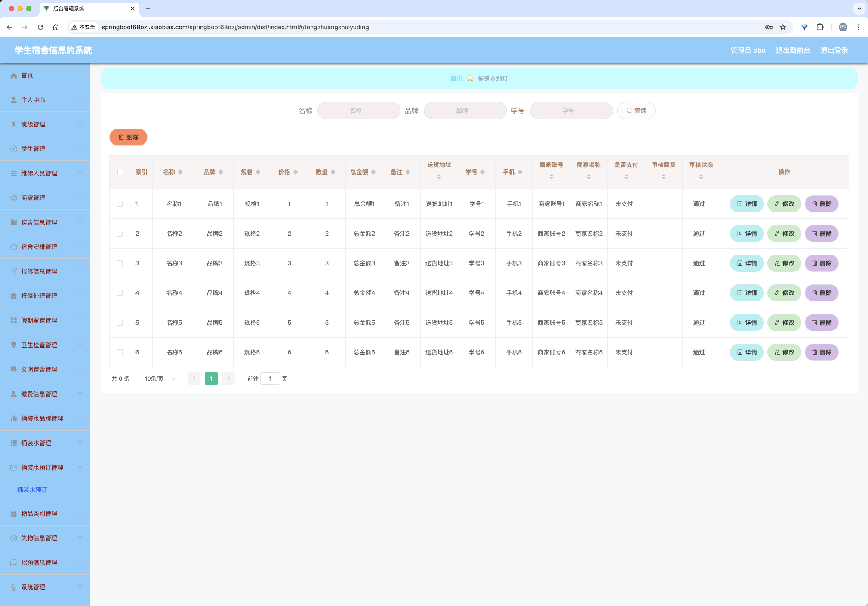Screen dimensions: 868x606
Task: Expand the 物品类别管理 menu chevron
Action: (x=80, y=513)
